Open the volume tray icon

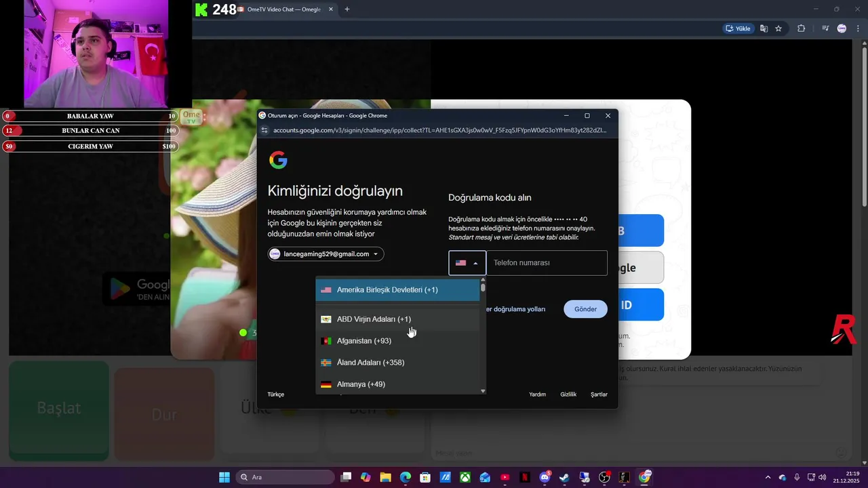pyautogui.click(x=823, y=477)
